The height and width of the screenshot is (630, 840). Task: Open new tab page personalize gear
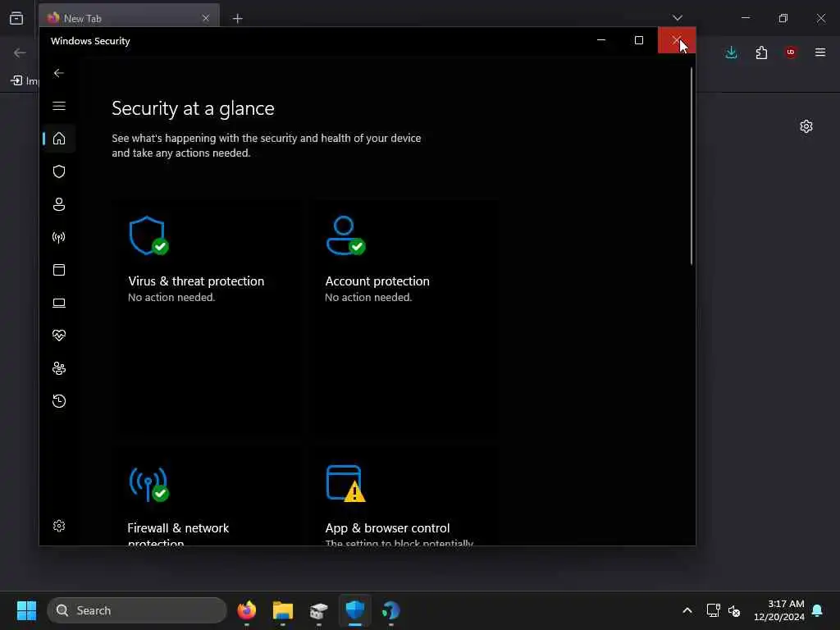point(806,126)
